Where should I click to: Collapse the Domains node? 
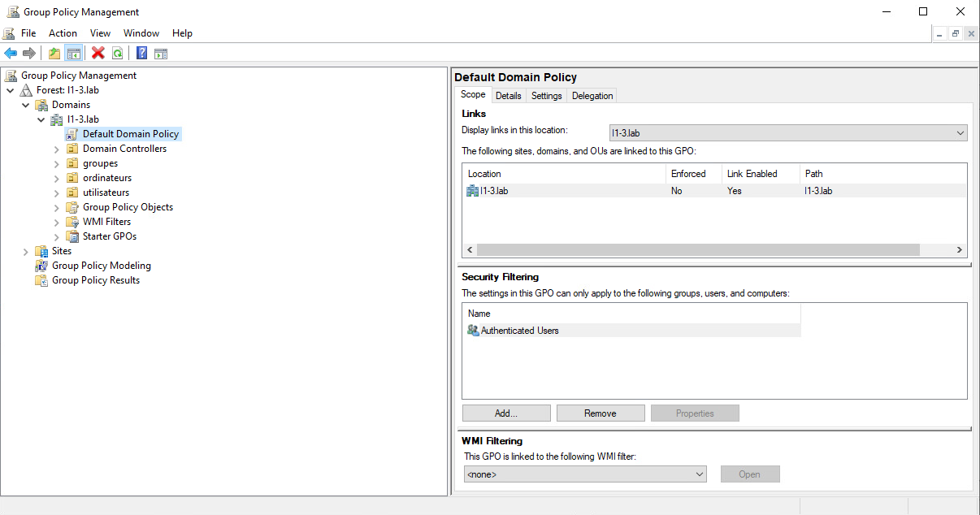click(25, 105)
